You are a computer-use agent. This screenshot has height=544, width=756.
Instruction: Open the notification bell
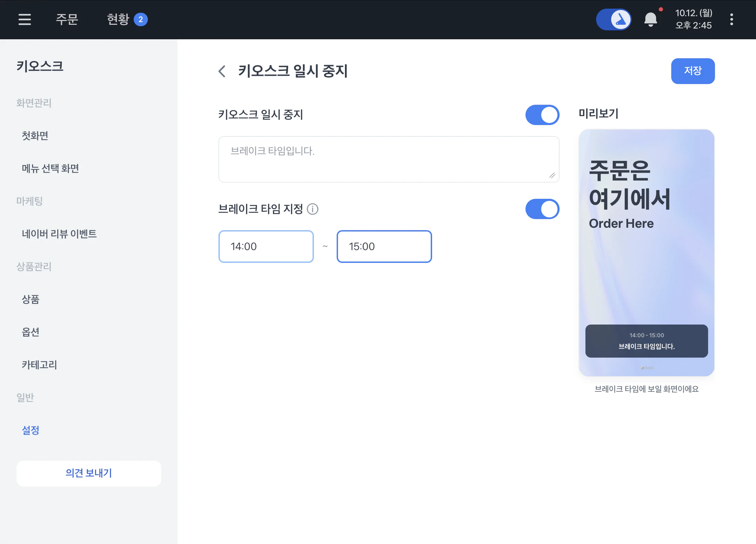click(x=651, y=19)
